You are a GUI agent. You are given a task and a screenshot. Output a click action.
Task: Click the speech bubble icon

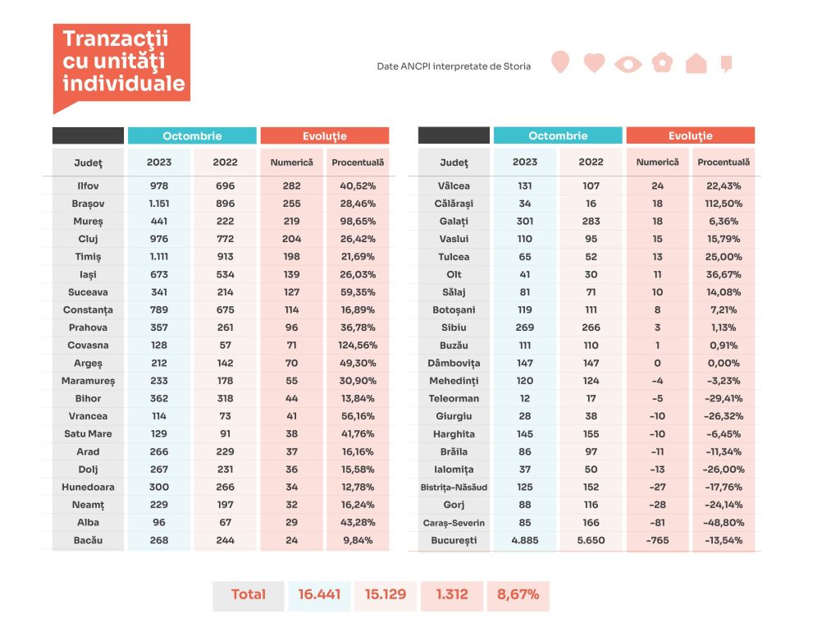point(727,63)
